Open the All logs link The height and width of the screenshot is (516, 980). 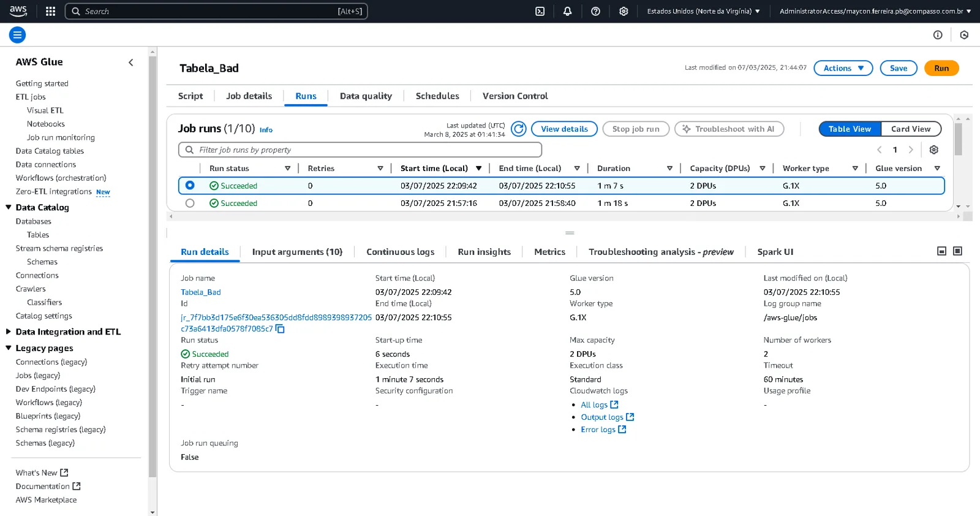click(x=600, y=405)
